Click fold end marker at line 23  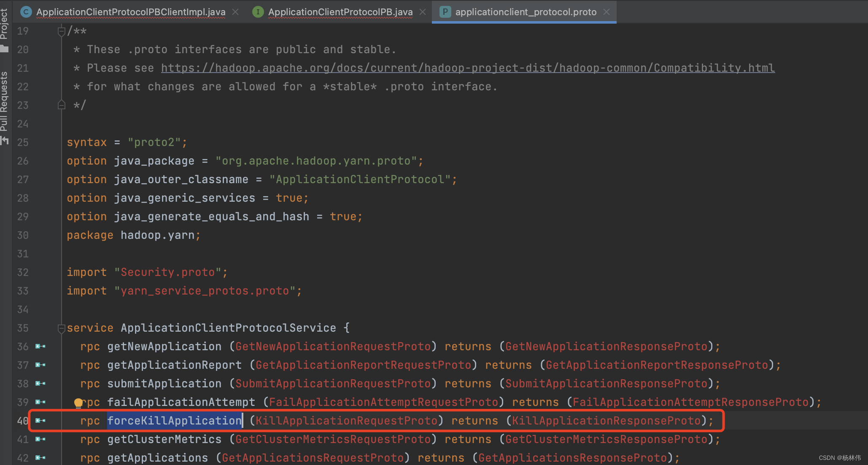(62, 105)
